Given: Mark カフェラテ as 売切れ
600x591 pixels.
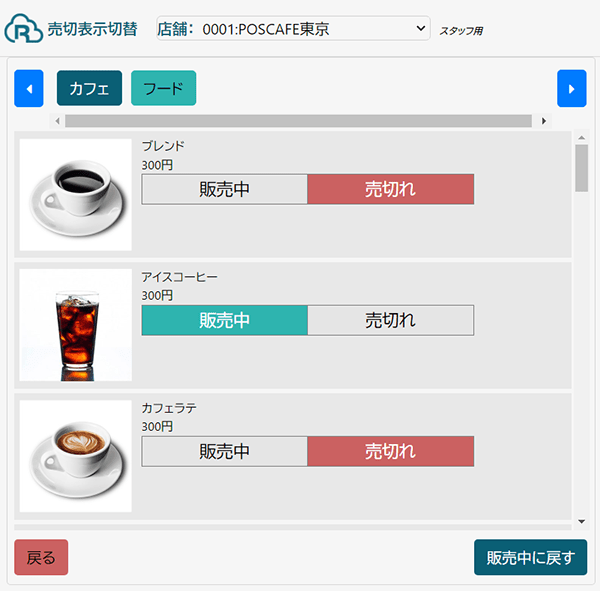Looking at the screenshot, I should pyautogui.click(x=390, y=451).
